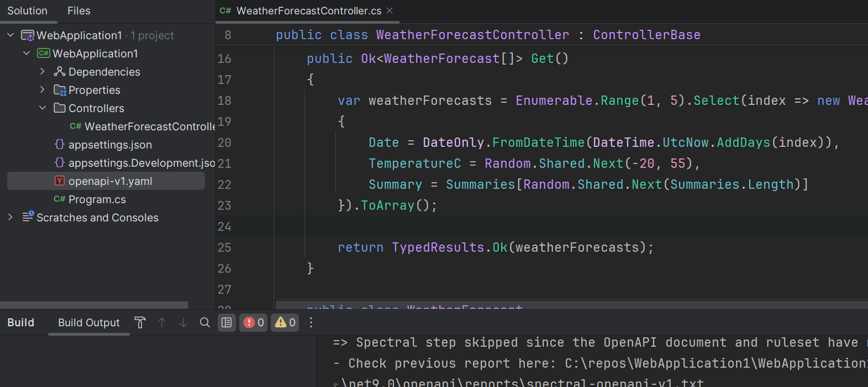Click the Spectral step skipped output line

[600, 342]
